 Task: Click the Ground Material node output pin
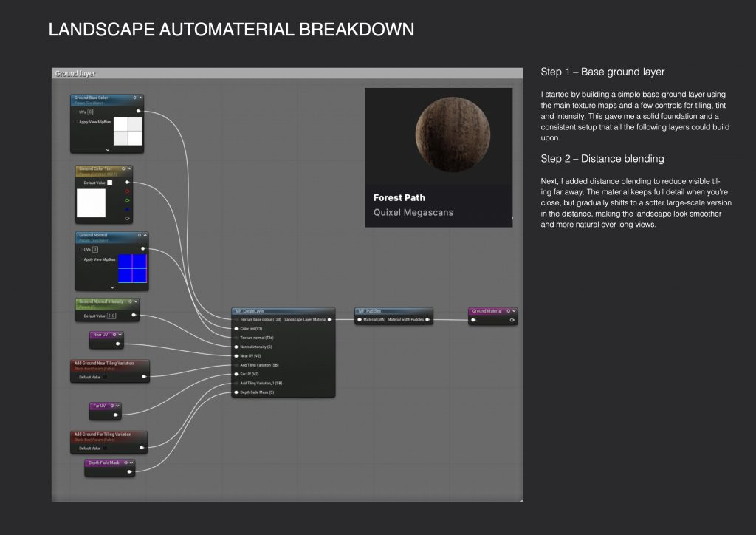512,320
